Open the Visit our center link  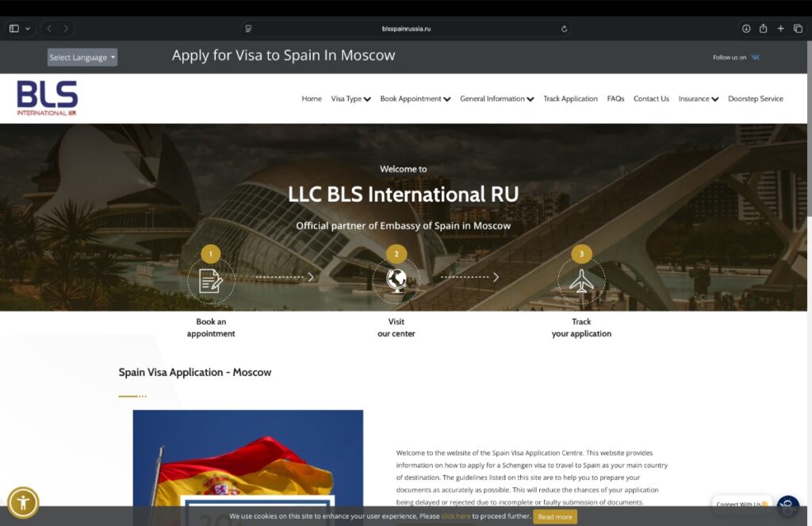396,328
